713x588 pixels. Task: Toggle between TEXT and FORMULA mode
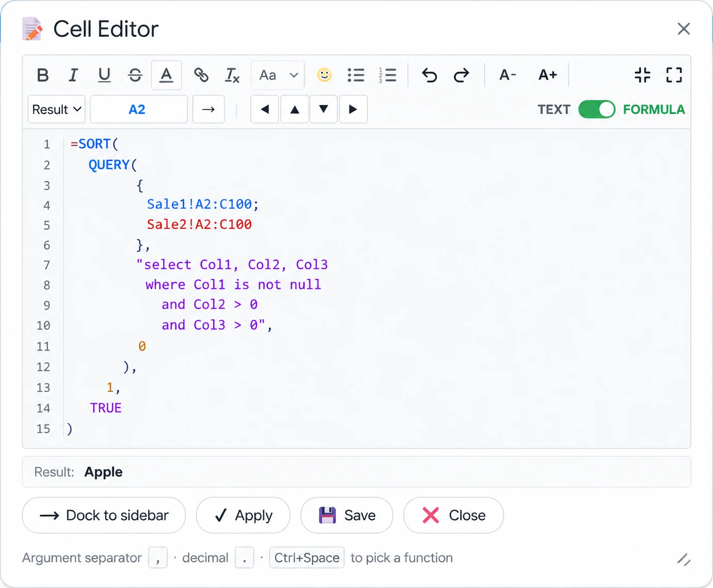(x=597, y=109)
